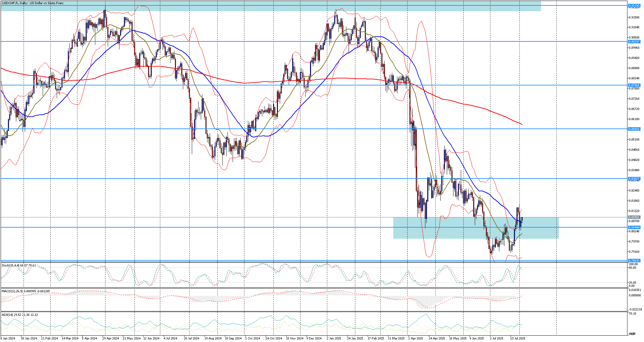Click the 0.89420 price axis label

click(634, 58)
